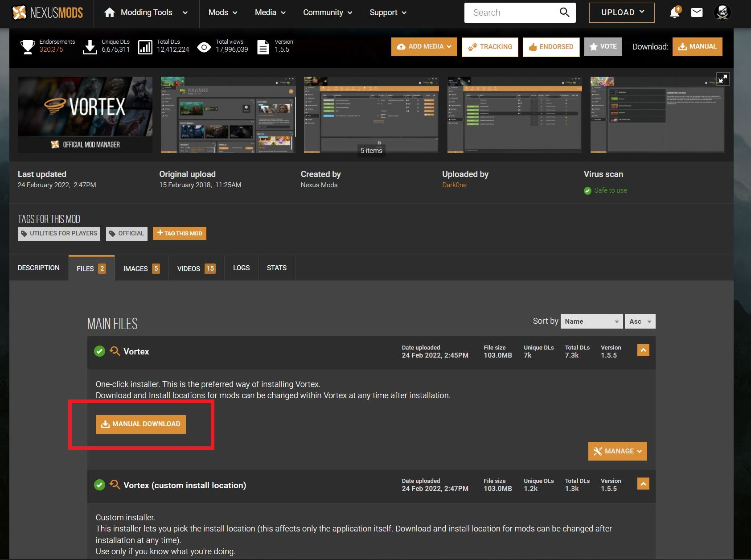Image resolution: width=751 pixels, height=560 pixels.
Task: Open the Mods menu
Action: pos(223,12)
